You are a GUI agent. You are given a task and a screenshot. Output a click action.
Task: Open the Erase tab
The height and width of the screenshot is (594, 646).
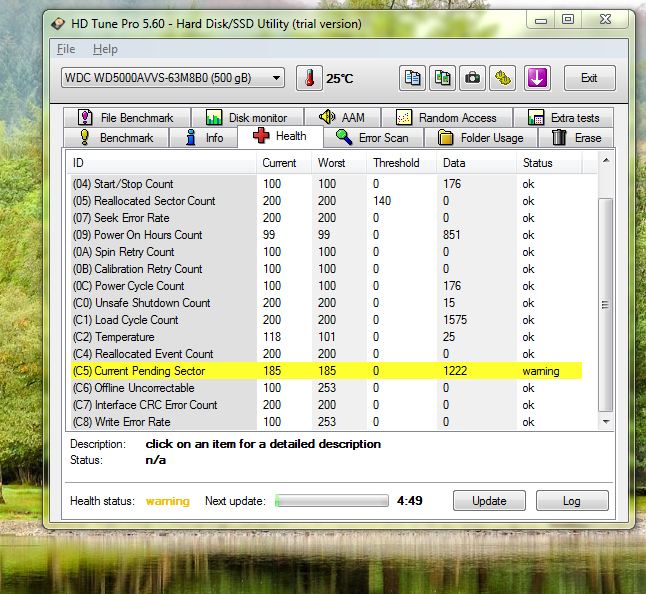[x=576, y=138]
